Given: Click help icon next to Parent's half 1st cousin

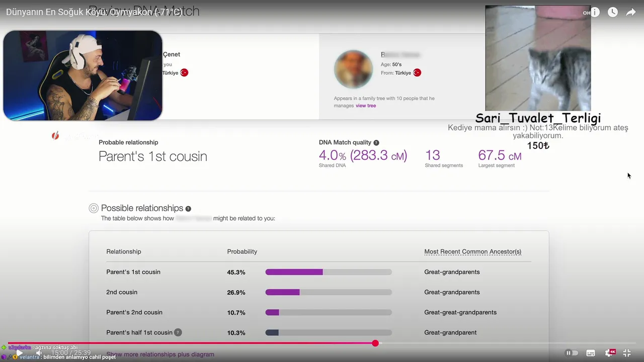Looking at the screenshot, I should tap(178, 332).
